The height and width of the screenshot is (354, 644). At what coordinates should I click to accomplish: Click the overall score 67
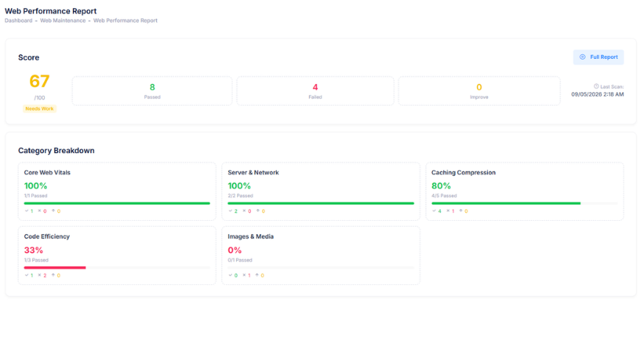click(40, 81)
